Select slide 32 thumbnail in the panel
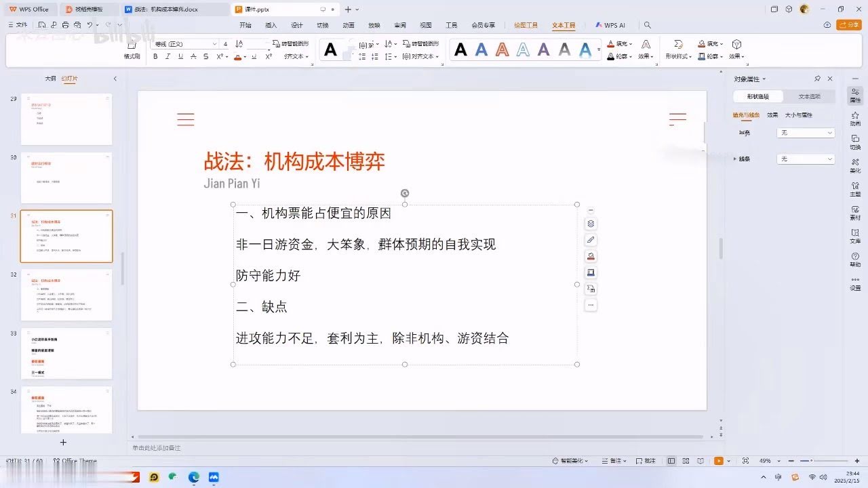Screen dimensions: 868x488 tap(66, 295)
